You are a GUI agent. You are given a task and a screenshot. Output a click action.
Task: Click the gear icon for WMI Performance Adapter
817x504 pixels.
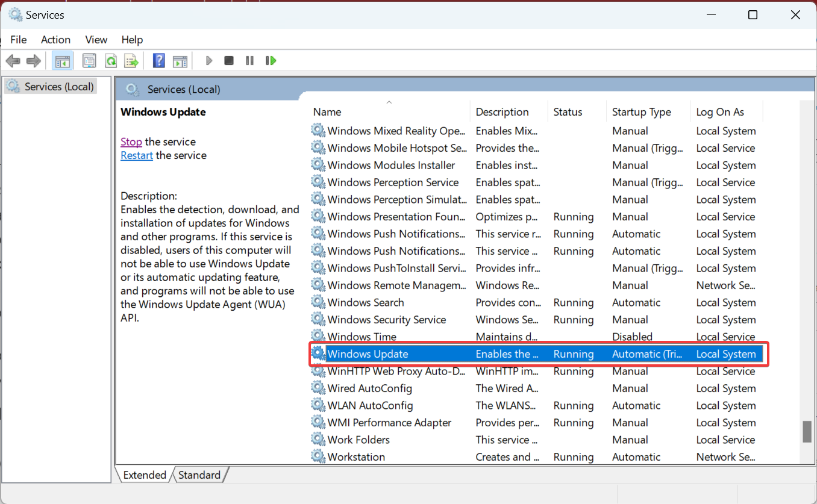pyautogui.click(x=318, y=423)
